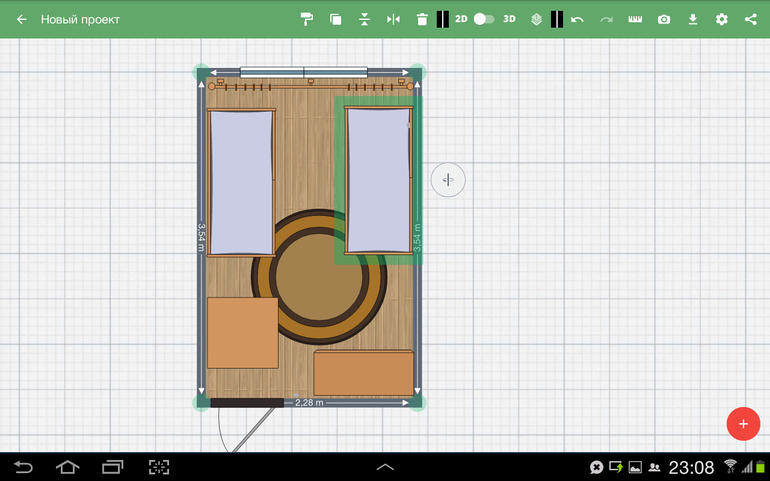
Task: Share the project with the share icon
Action: pyautogui.click(x=751, y=19)
